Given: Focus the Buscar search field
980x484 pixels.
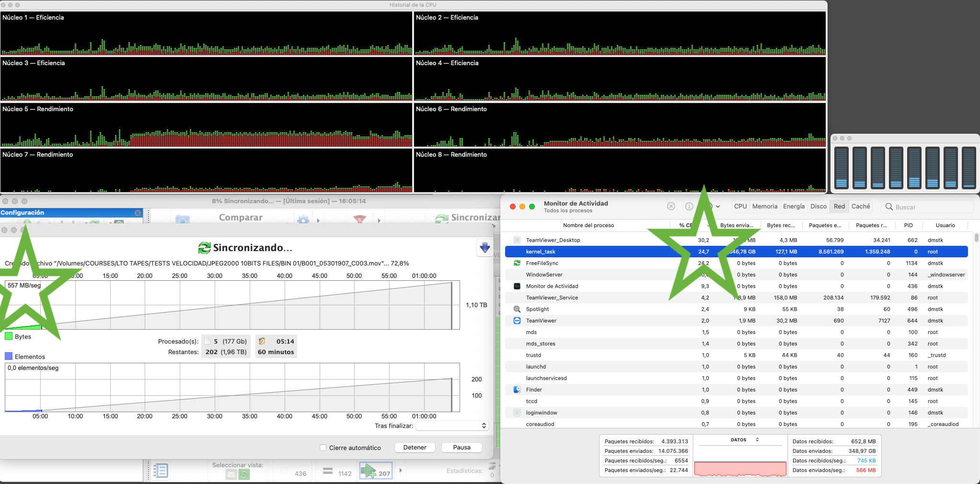Looking at the screenshot, I should 927,207.
